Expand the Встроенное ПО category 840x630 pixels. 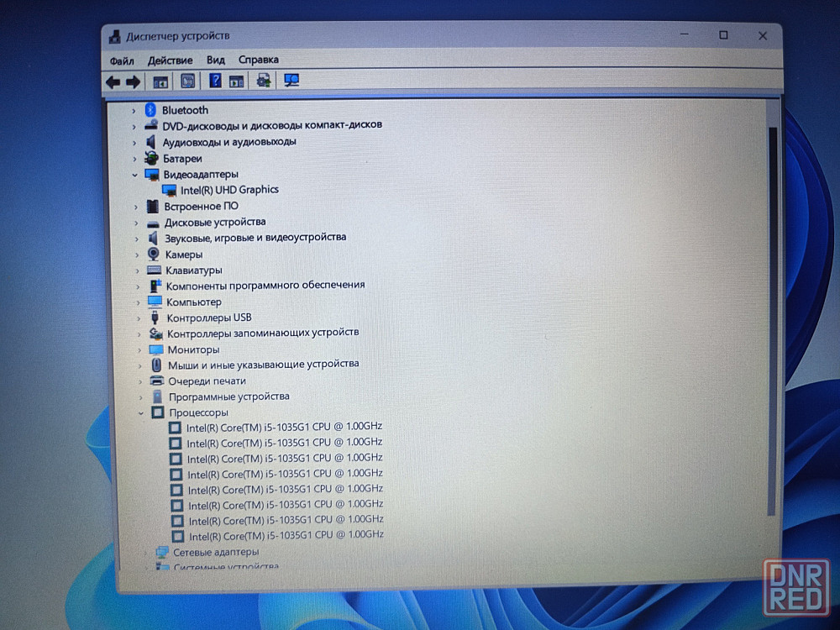(136, 207)
